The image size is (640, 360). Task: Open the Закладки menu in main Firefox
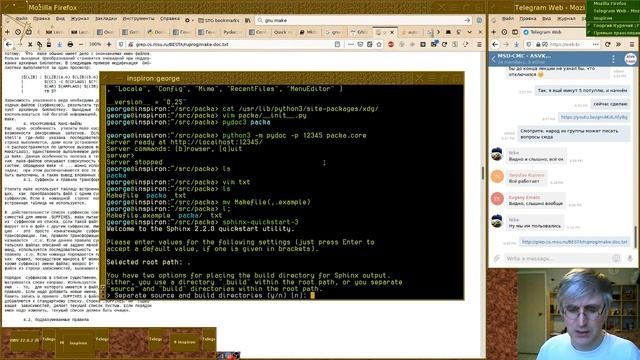click(x=106, y=19)
